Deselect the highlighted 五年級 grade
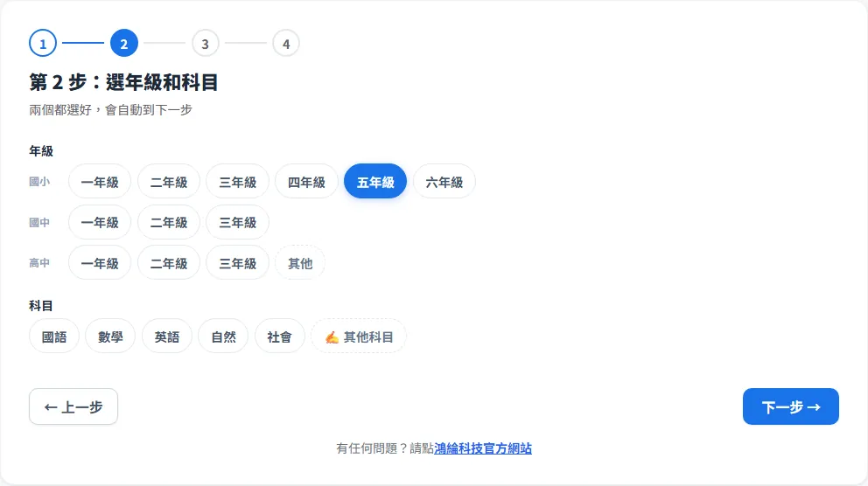This screenshot has width=868, height=486. pyautogui.click(x=375, y=181)
